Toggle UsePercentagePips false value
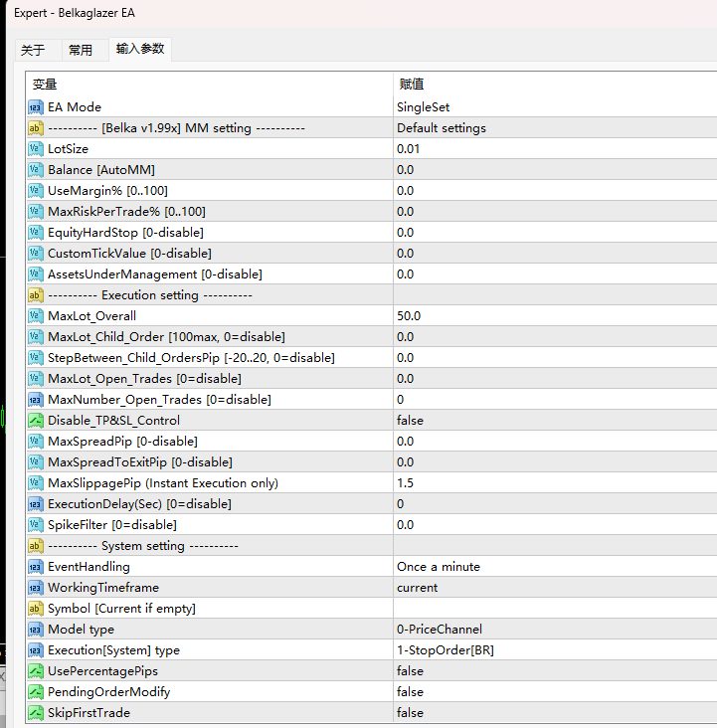Image resolution: width=717 pixels, height=728 pixels. click(555, 671)
